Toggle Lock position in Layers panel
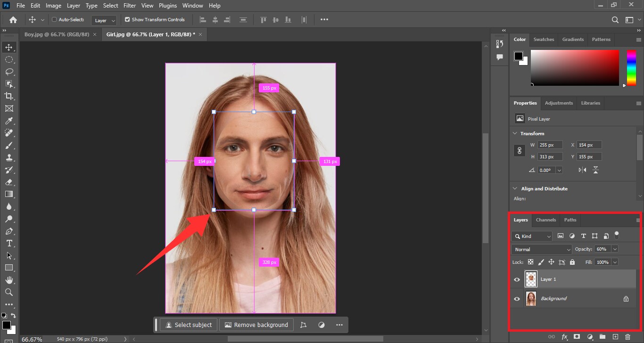The width and height of the screenshot is (644, 343). coord(551,262)
